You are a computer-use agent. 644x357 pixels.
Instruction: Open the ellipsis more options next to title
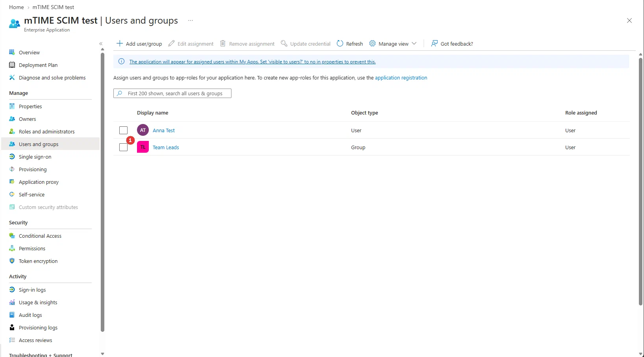click(x=191, y=20)
